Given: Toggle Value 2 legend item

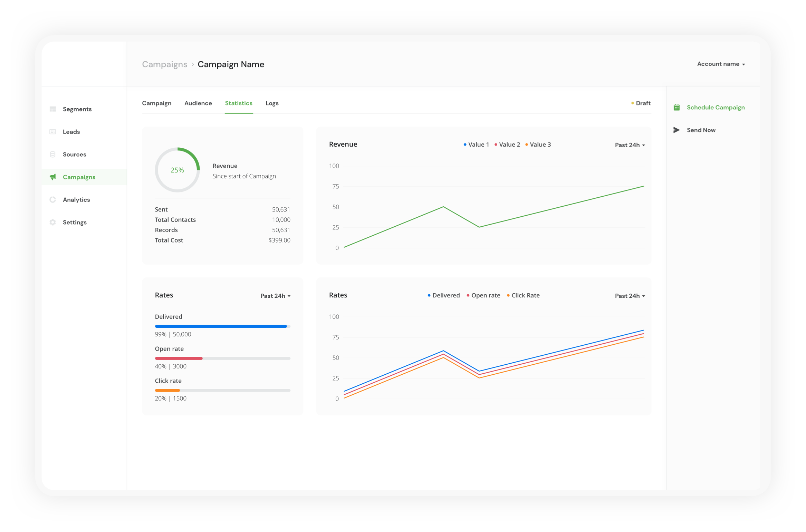Looking at the screenshot, I should (x=507, y=145).
